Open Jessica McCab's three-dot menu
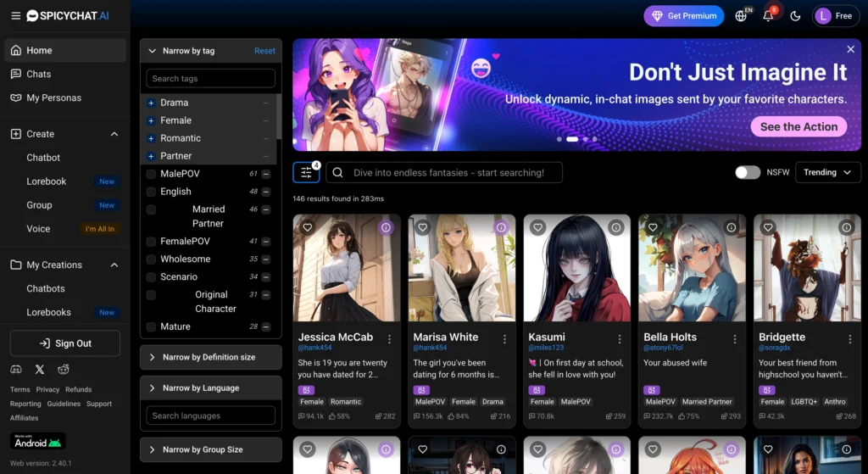The width and height of the screenshot is (868, 474). [x=390, y=339]
